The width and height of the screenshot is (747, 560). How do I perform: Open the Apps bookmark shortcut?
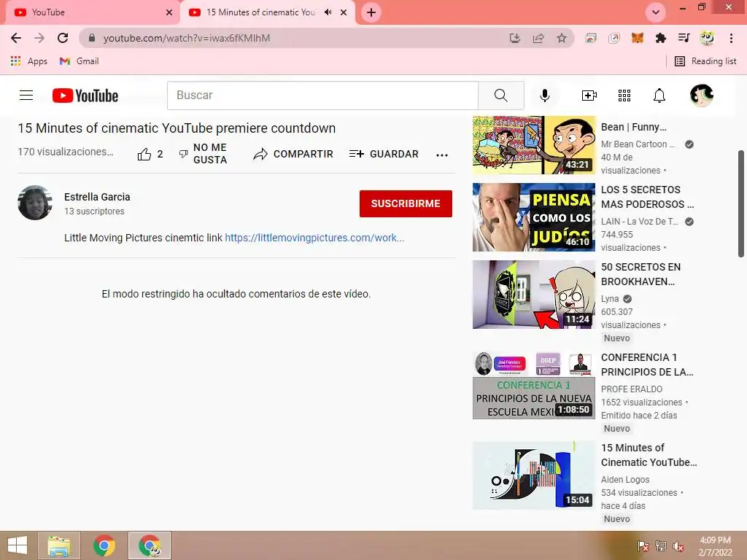pos(29,61)
